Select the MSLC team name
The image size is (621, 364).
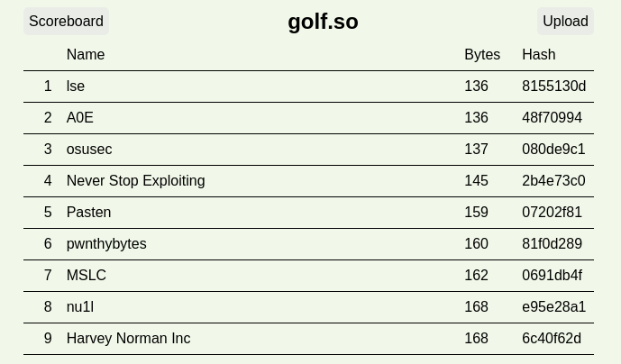87,276
